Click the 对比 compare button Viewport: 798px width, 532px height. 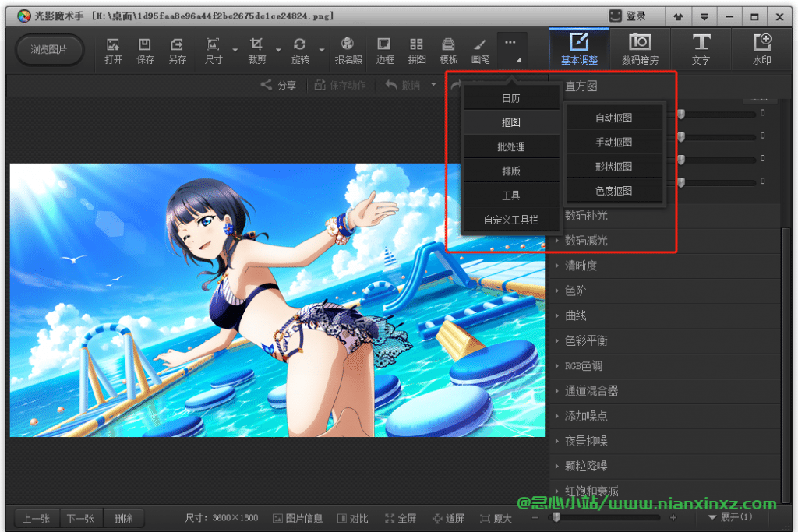353,518
